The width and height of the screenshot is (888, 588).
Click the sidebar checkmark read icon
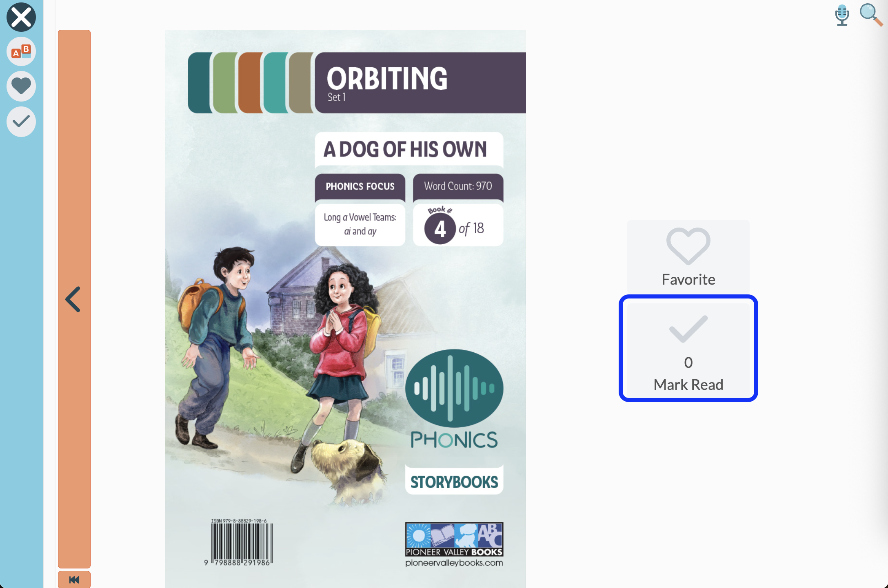21,122
